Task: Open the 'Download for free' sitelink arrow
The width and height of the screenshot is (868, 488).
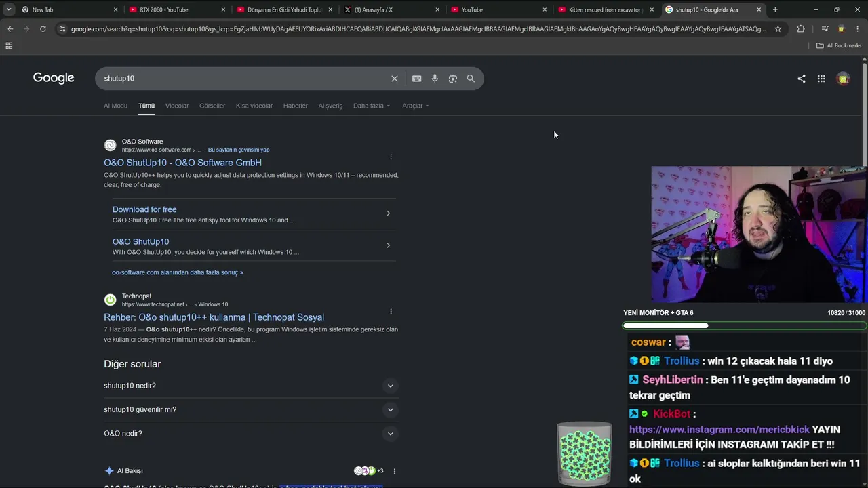Action: click(x=388, y=213)
